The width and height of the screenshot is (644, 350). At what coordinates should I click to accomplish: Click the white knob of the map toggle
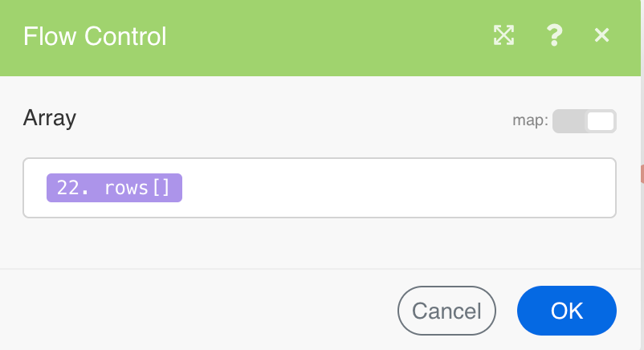(x=601, y=121)
